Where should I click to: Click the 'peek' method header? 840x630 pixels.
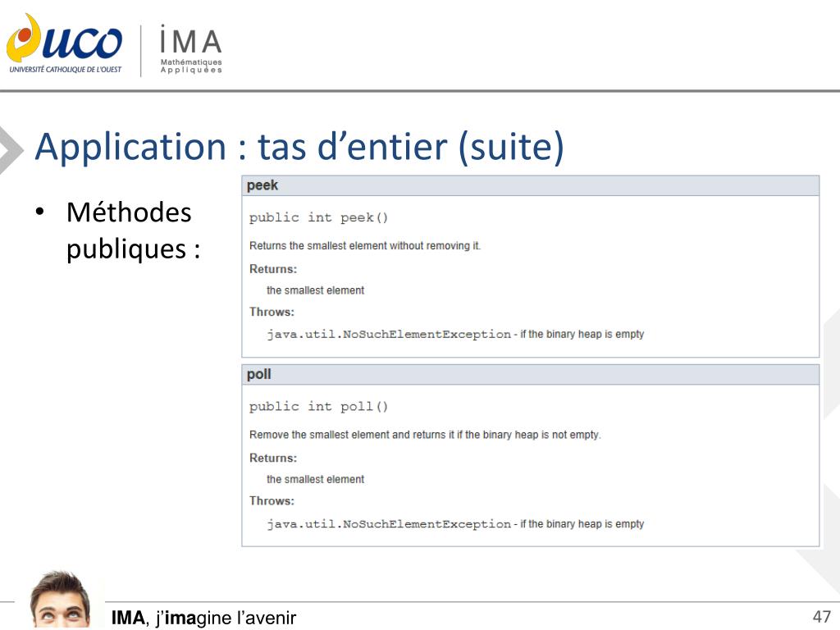tap(530, 185)
